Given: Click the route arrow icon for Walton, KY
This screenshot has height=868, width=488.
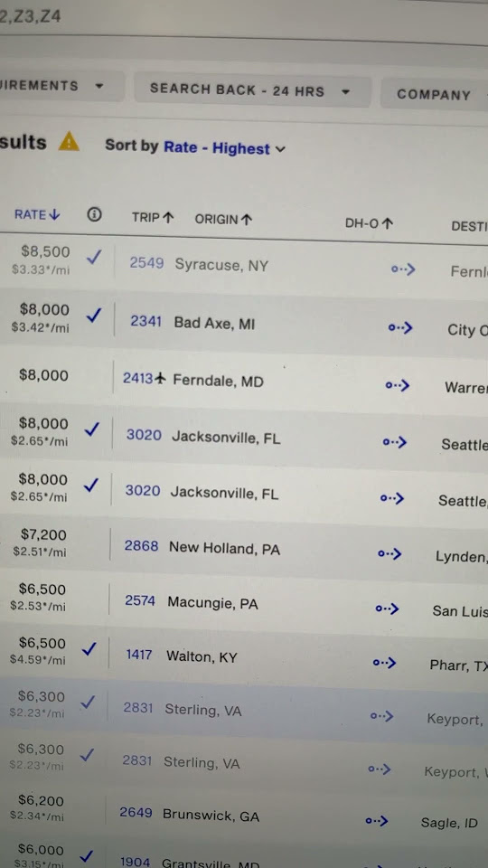Looking at the screenshot, I should [x=385, y=662].
